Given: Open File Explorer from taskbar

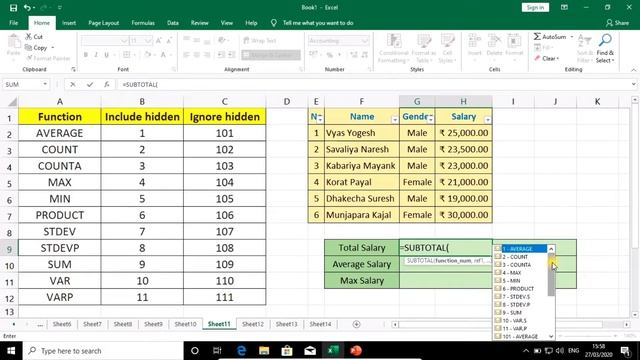Looking at the screenshot, I should click(x=264, y=351).
